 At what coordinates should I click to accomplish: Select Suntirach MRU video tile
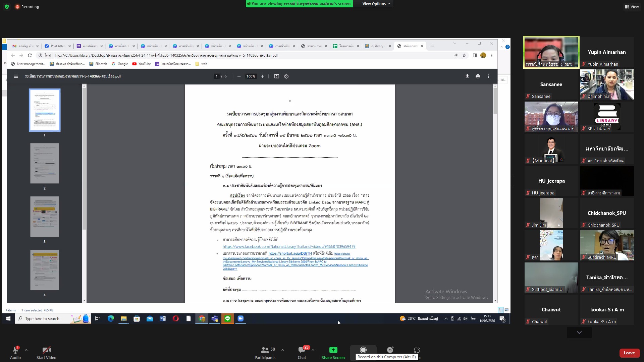click(x=607, y=245)
